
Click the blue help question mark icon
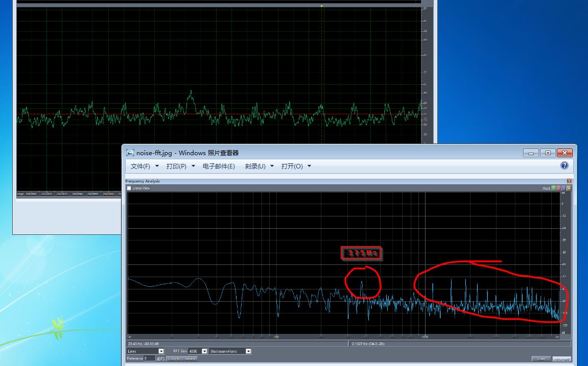565,165
